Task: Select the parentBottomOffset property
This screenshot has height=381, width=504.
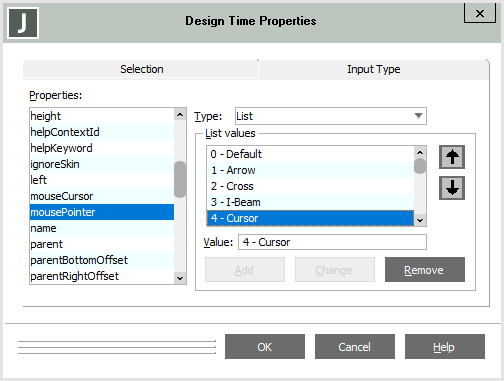Action: pos(102,260)
